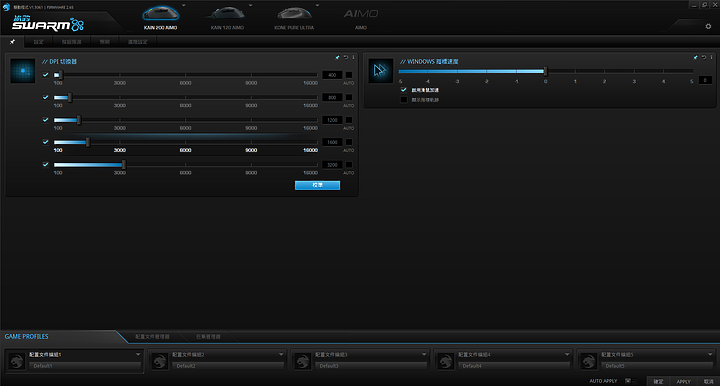
Task: Open dropdown arrow next to KONE PURE ULTRA
Action: coord(317,6)
